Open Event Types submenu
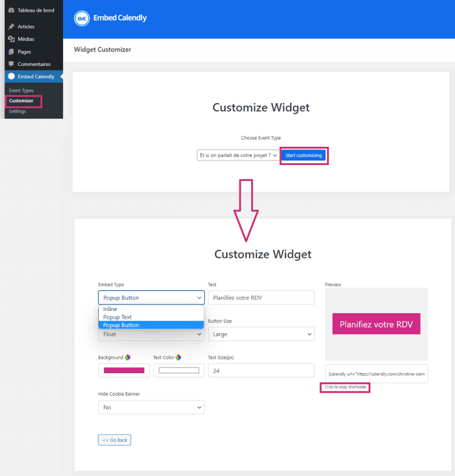455x476 pixels. coord(21,91)
